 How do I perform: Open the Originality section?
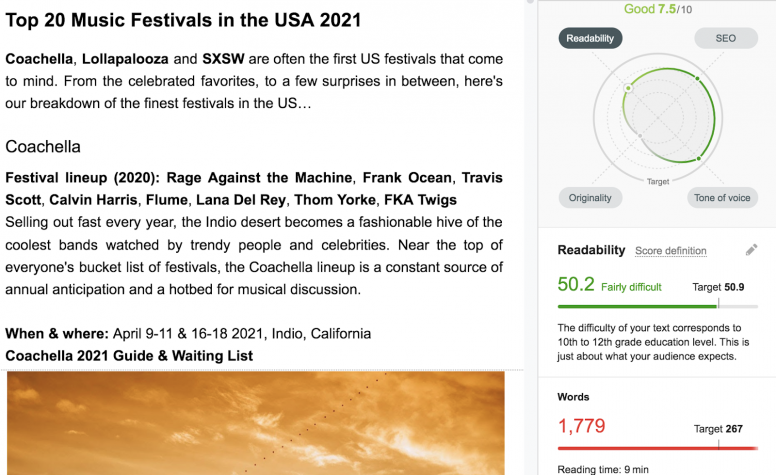click(x=590, y=198)
